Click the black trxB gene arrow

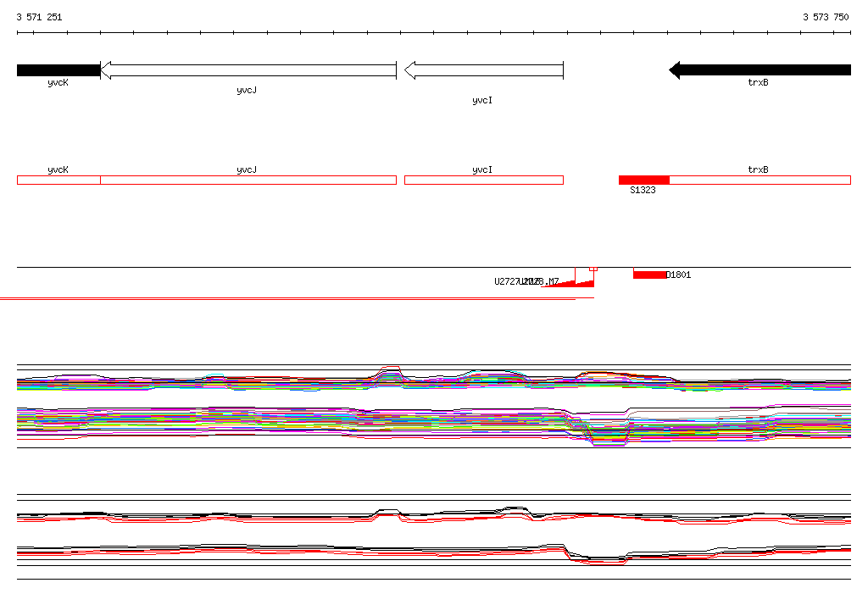(x=760, y=70)
